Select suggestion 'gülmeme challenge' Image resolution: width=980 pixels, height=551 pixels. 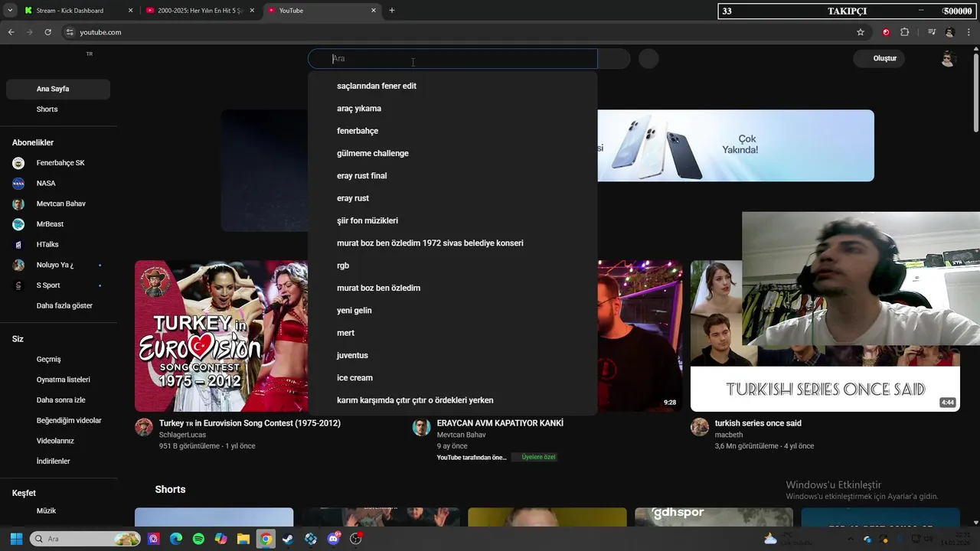452,154
